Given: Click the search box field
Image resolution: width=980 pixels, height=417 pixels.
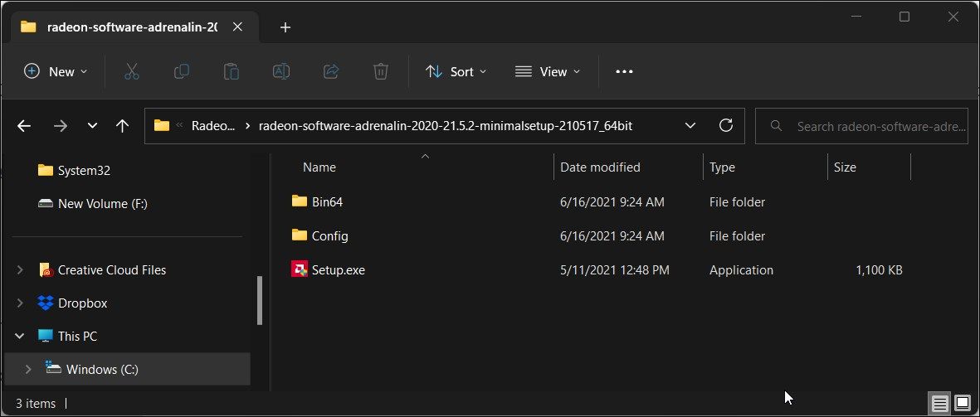Looking at the screenshot, I should (862, 126).
